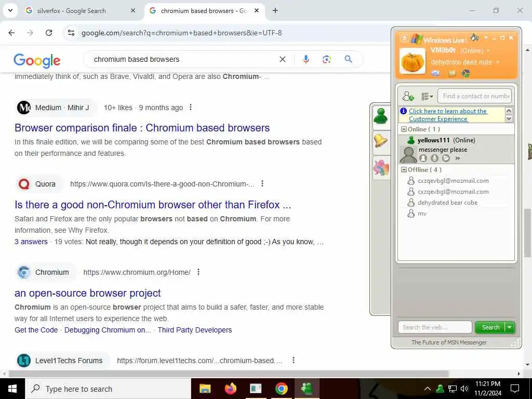Select the offline contact named mv
This screenshot has width=532, height=399.
tap(422, 214)
